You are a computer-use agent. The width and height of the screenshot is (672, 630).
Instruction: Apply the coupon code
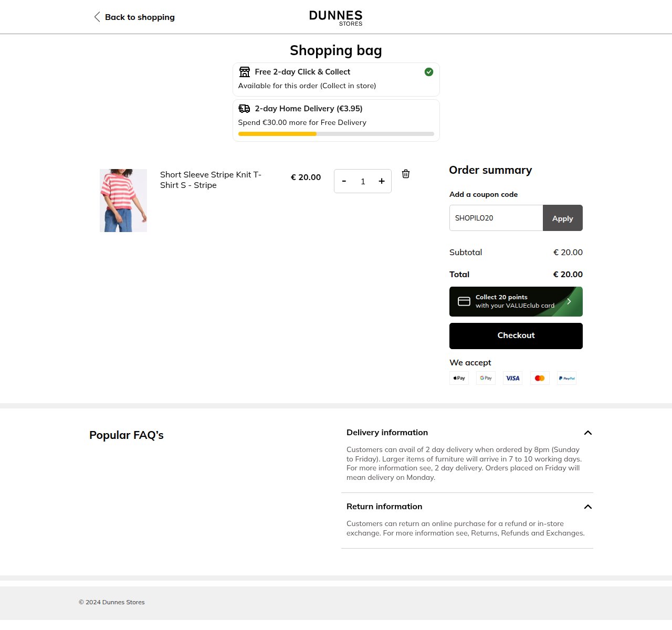point(562,218)
